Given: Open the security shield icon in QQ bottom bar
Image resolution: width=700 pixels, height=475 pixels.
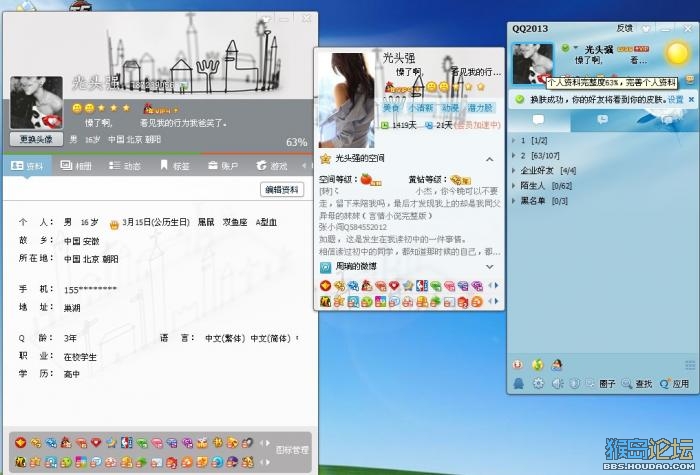Looking at the screenshot, I should click(575, 383).
